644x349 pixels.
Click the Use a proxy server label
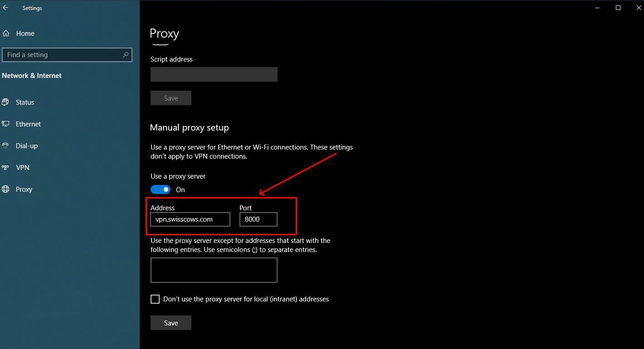tap(178, 176)
